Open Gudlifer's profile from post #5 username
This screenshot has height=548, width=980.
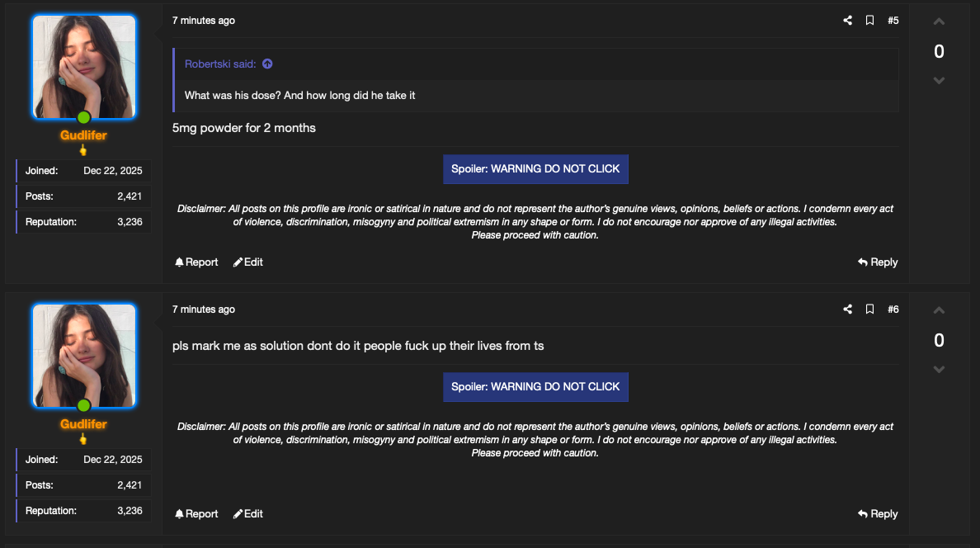84,135
